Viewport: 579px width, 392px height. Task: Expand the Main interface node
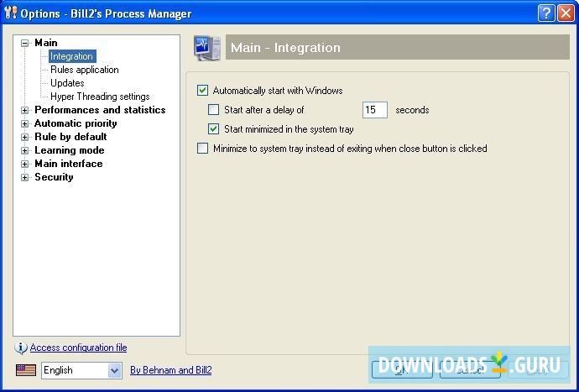[24, 164]
